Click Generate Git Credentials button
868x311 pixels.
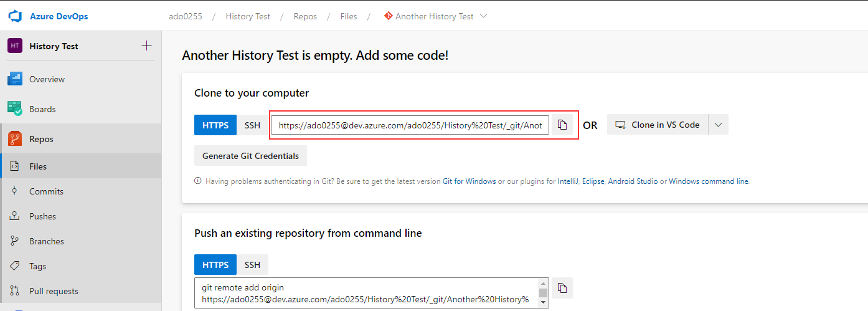coord(250,156)
